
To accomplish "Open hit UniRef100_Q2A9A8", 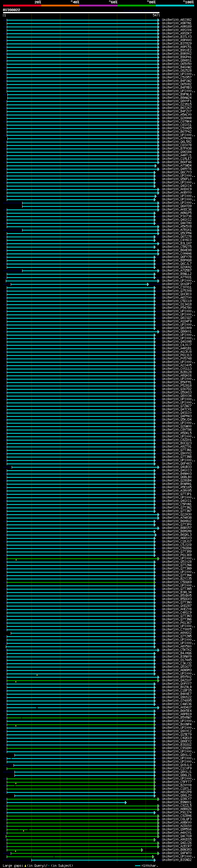I will 177,118.
